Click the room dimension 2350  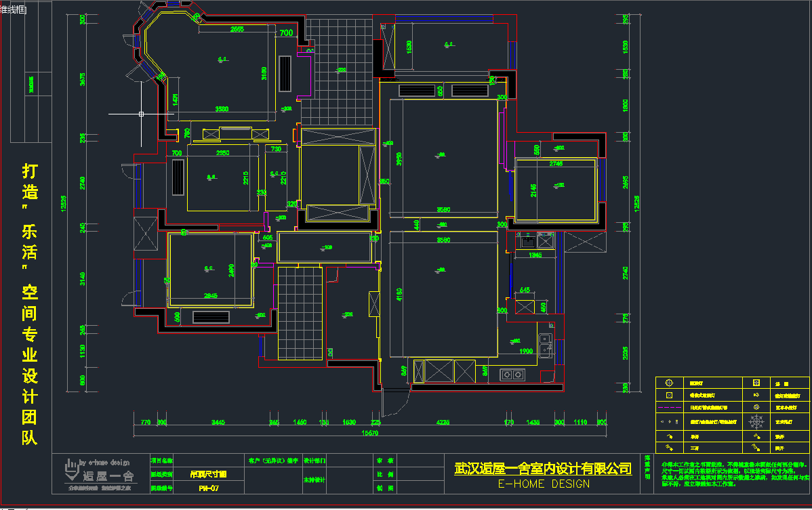[x=223, y=153]
